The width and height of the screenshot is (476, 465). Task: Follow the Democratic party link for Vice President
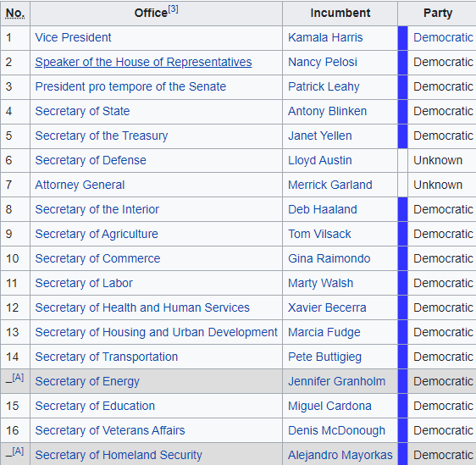pos(443,37)
